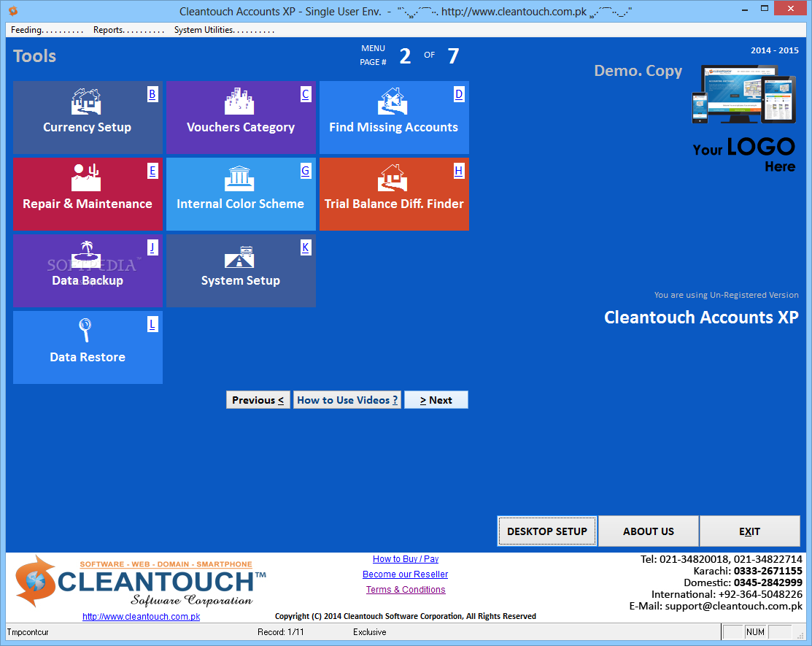Image resolution: width=812 pixels, height=646 pixels.
Task: Click the G shortcut on Internal Color Scheme
Action: (306, 171)
